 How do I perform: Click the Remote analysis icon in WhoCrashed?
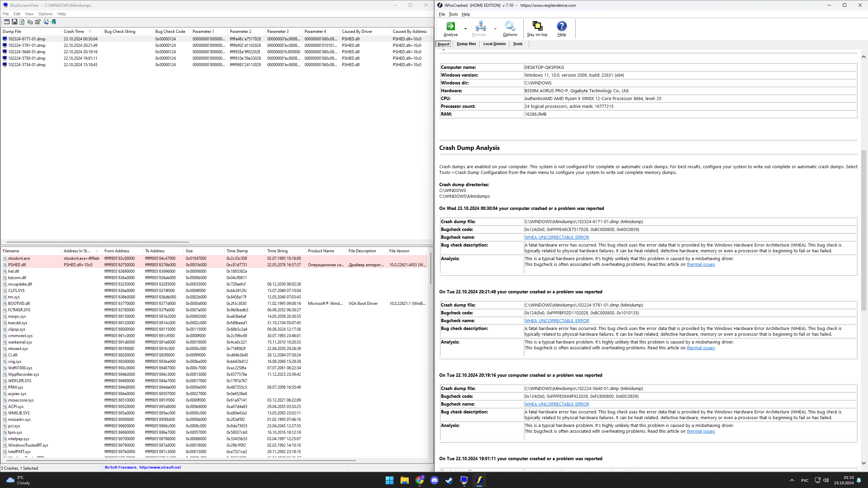[480, 29]
